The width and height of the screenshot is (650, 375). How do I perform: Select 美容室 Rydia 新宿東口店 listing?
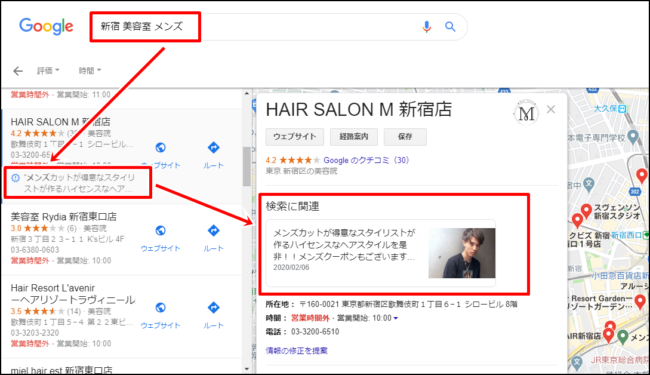[x=63, y=216]
